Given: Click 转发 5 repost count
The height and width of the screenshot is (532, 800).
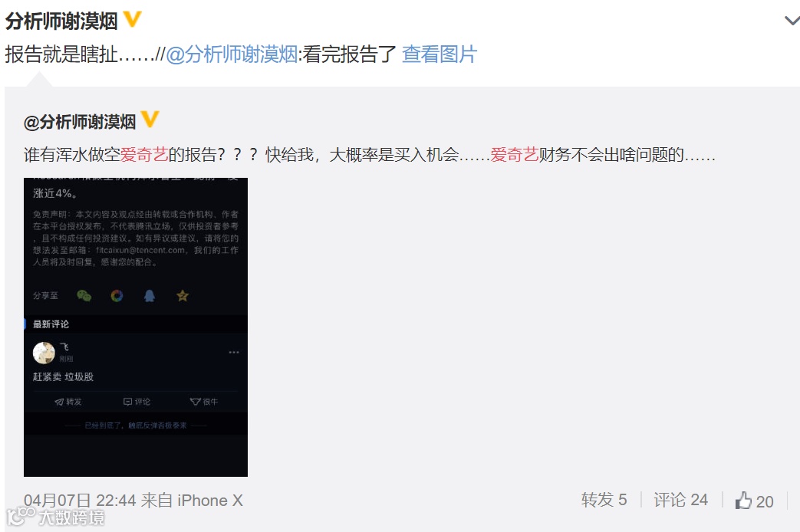Looking at the screenshot, I should point(604,500).
